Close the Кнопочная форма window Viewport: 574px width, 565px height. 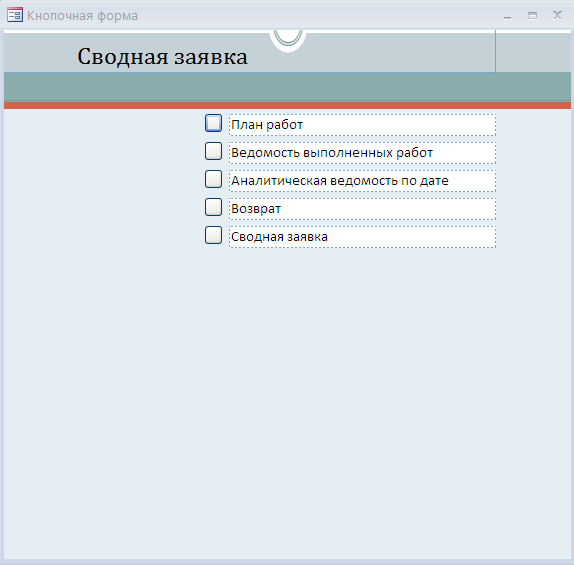pos(557,15)
